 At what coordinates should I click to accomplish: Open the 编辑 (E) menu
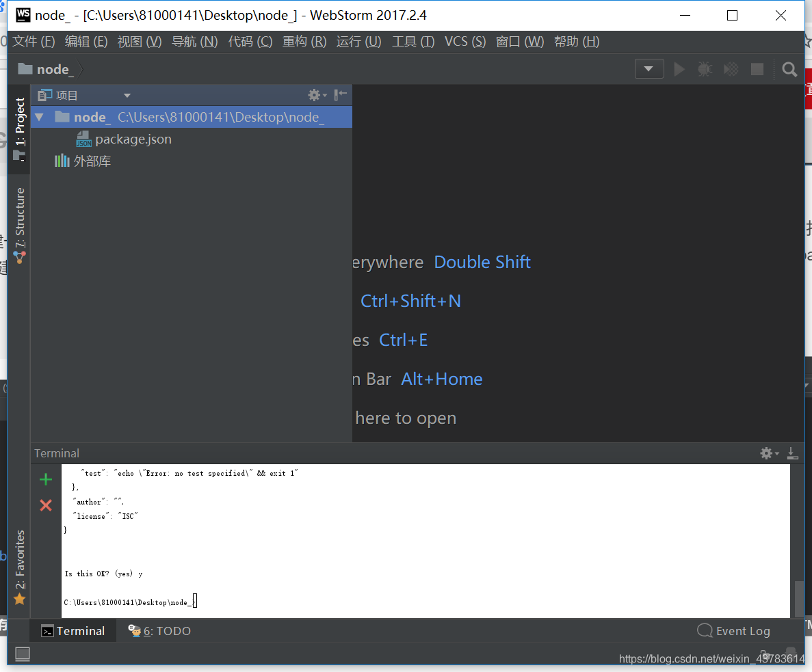click(x=86, y=42)
